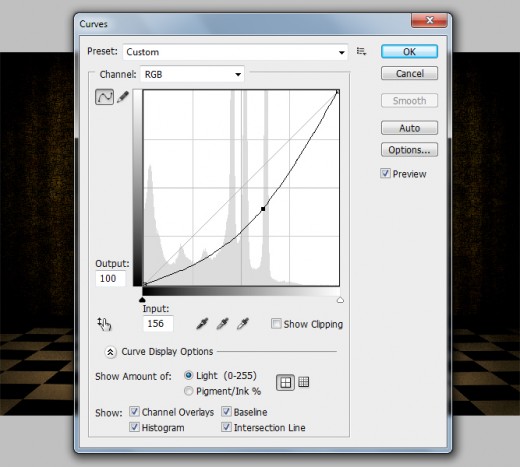Uncheck the Histogram option
The height and width of the screenshot is (467, 520).
point(134,427)
